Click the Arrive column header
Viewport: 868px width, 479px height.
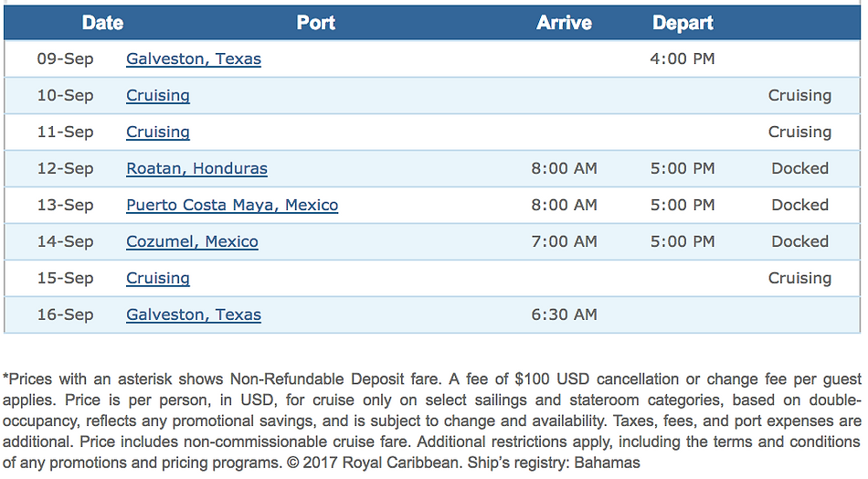tap(564, 23)
